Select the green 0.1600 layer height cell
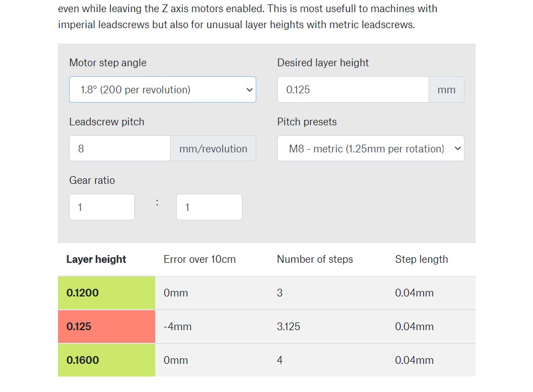The height and width of the screenshot is (392, 533). pyautogui.click(x=107, y=360)
